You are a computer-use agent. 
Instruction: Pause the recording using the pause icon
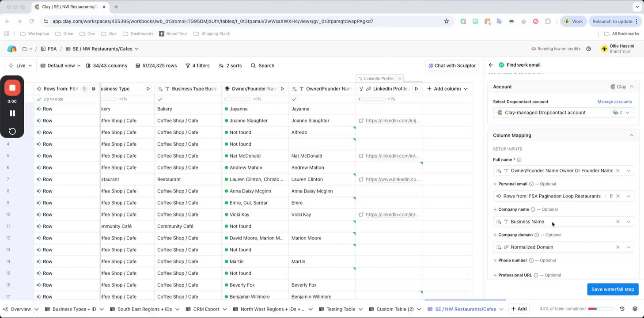tap(12, 113)
